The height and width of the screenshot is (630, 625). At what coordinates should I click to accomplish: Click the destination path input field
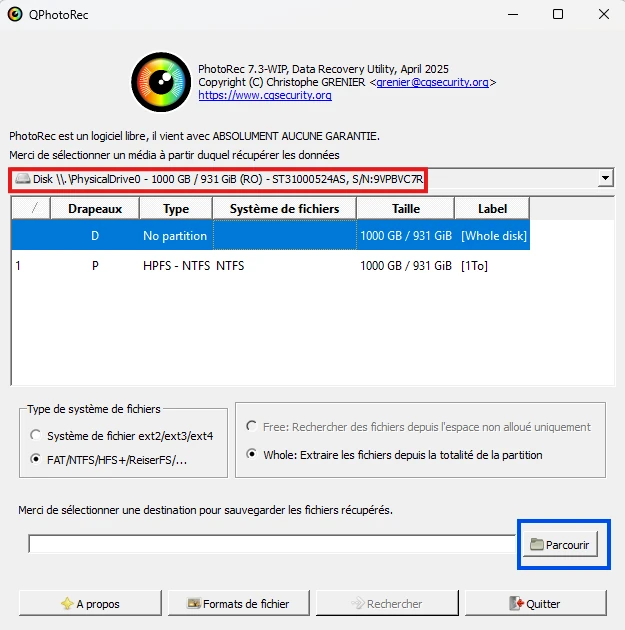click(x=272, y=544)
